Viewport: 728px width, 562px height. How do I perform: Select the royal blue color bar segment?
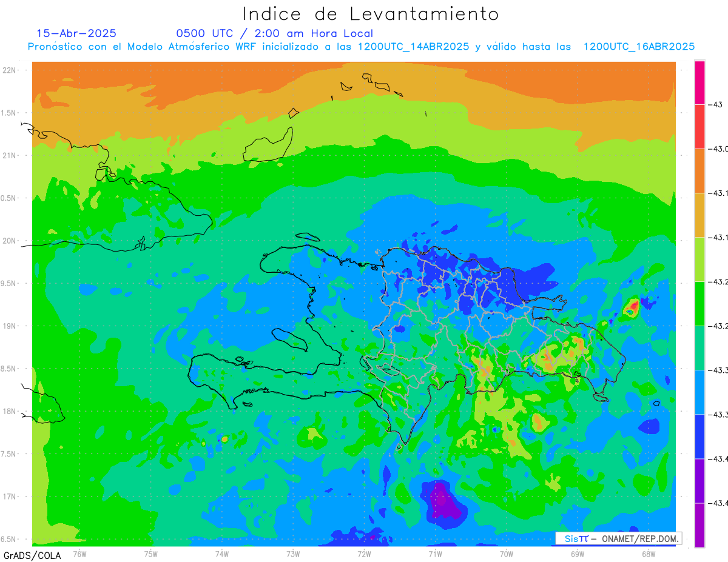pyautogui.click(x=699, y=437)
